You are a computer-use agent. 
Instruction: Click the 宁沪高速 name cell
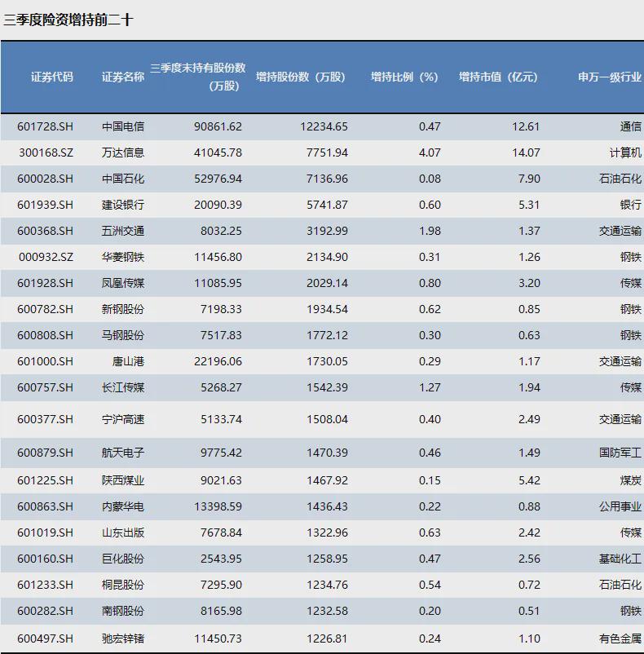123,419
